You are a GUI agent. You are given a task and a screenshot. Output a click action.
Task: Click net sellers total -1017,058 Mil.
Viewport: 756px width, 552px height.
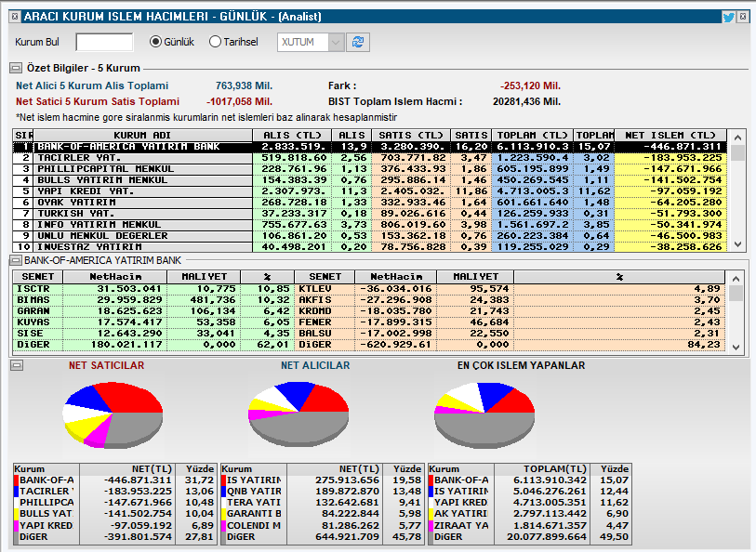tap(240, 101)
